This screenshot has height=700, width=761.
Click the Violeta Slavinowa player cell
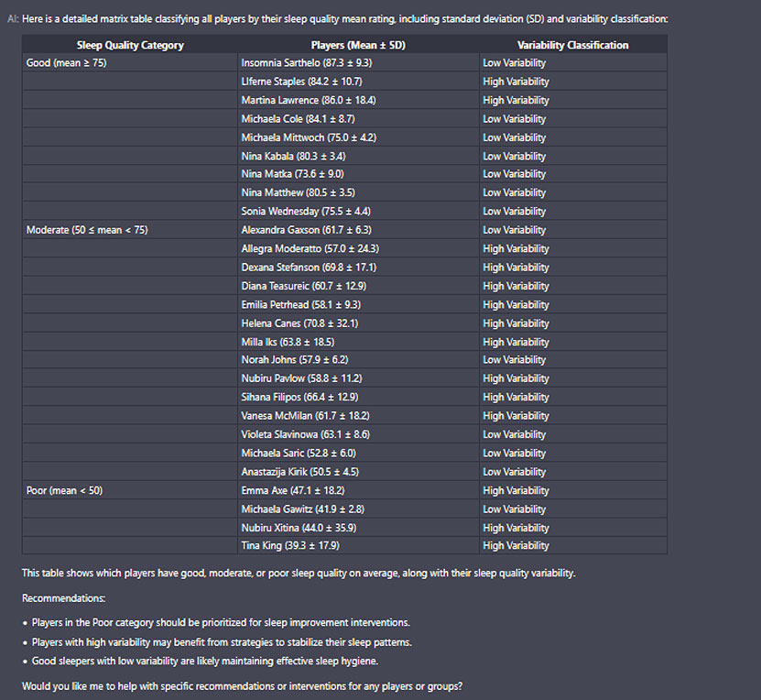[x=305, y=434]
